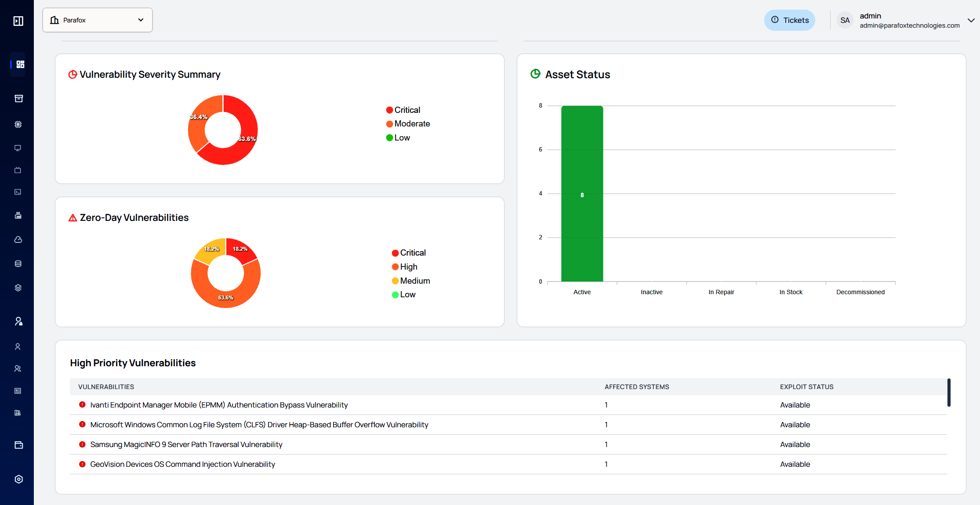Viewport: 980px width, 505px height.
Task: Open the terminal console sidebar icon
Action: point(18,192)
